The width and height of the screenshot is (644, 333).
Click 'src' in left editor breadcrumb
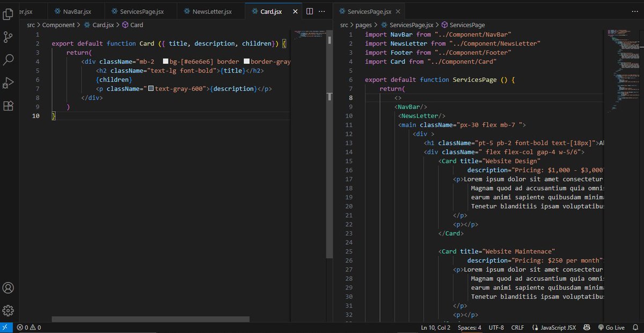point(31,25)
